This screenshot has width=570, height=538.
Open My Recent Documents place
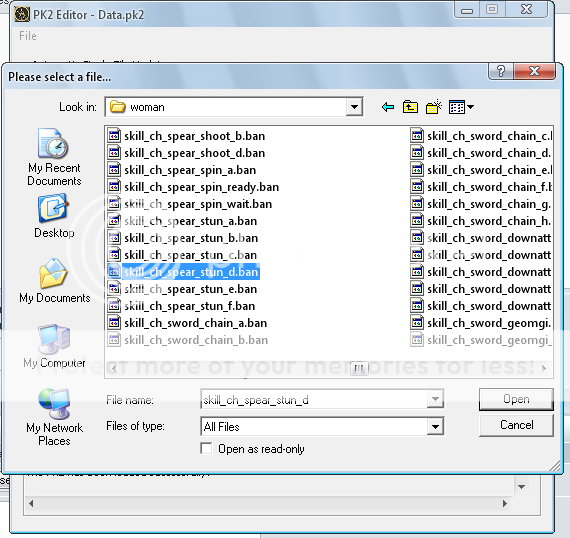coord(54,157)
